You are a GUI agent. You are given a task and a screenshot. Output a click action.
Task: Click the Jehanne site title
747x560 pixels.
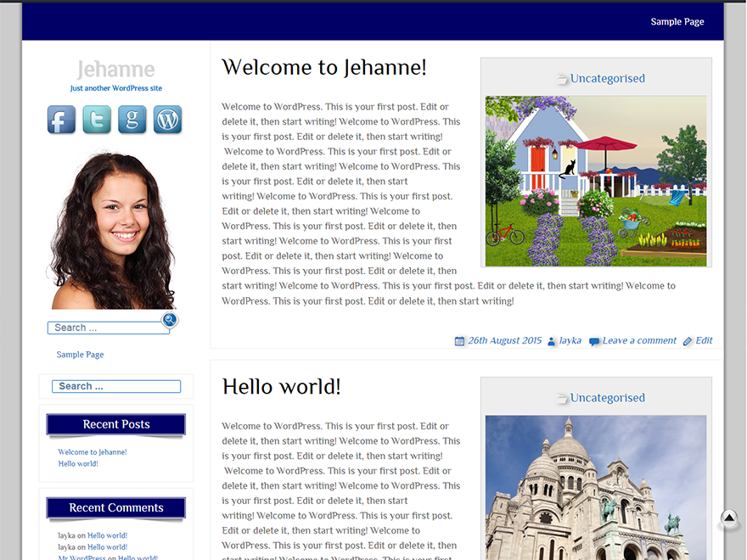116,70
